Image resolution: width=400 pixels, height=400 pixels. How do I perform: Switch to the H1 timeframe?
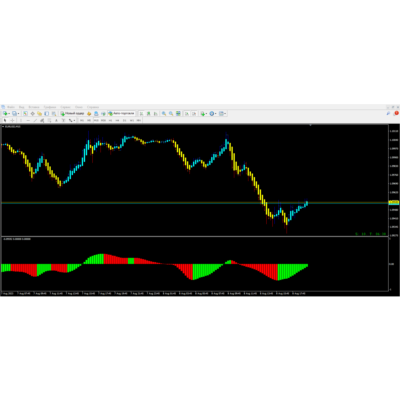[110, 120]
